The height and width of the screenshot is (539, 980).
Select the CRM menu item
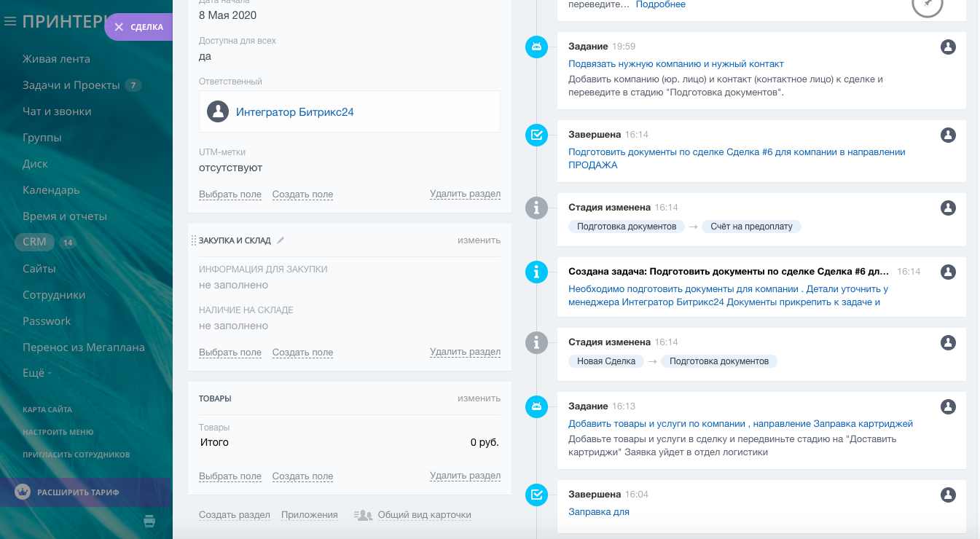coord(34,242)
